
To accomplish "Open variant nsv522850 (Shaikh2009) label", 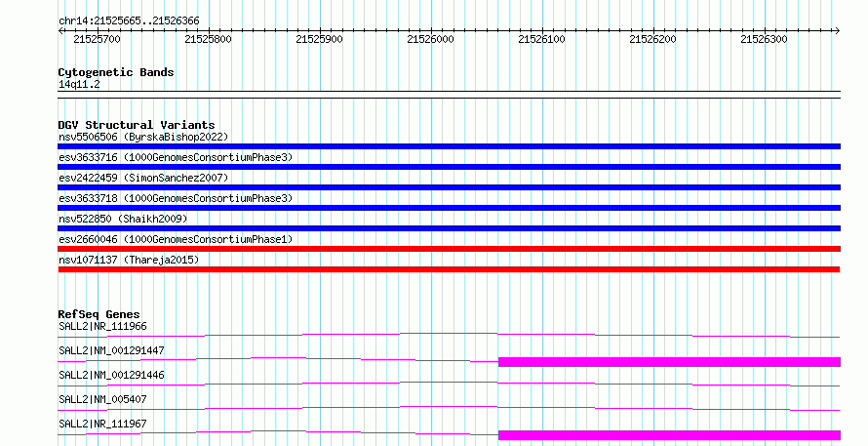I will coord(123,219).
